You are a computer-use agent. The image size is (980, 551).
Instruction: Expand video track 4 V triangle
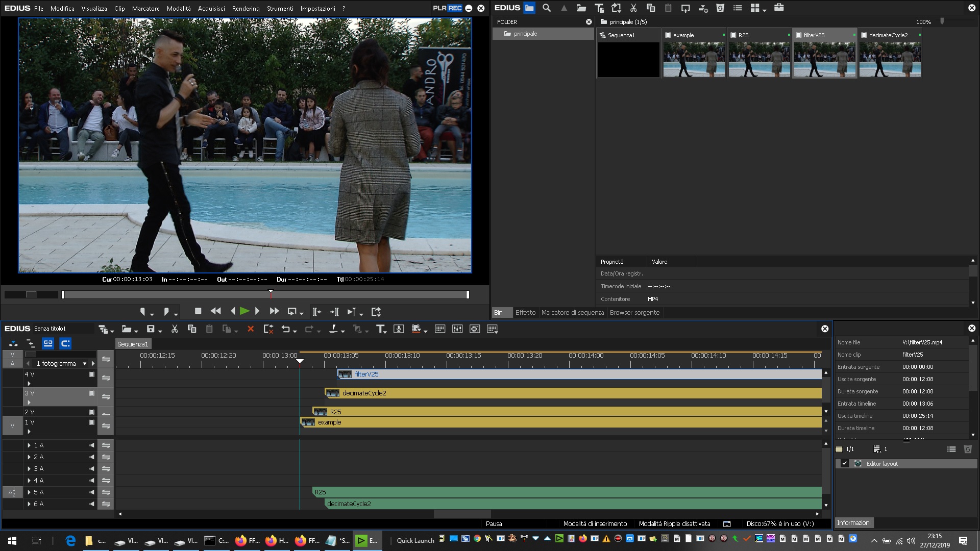coord(29,383)
